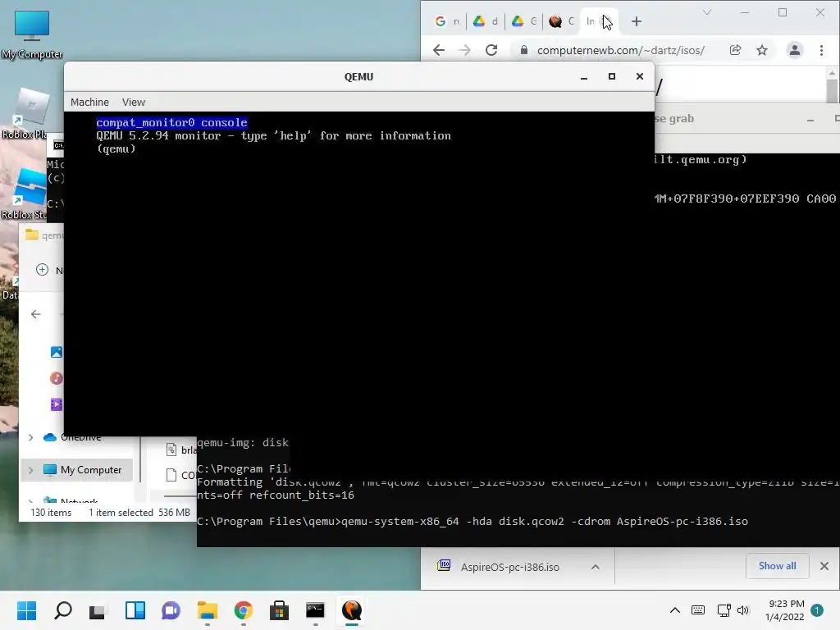Image resolution: width=840 pixels, height=630 pixels.
Task: Reload the Chrome page
Action: pyautogui.click(x=491, y=50)
